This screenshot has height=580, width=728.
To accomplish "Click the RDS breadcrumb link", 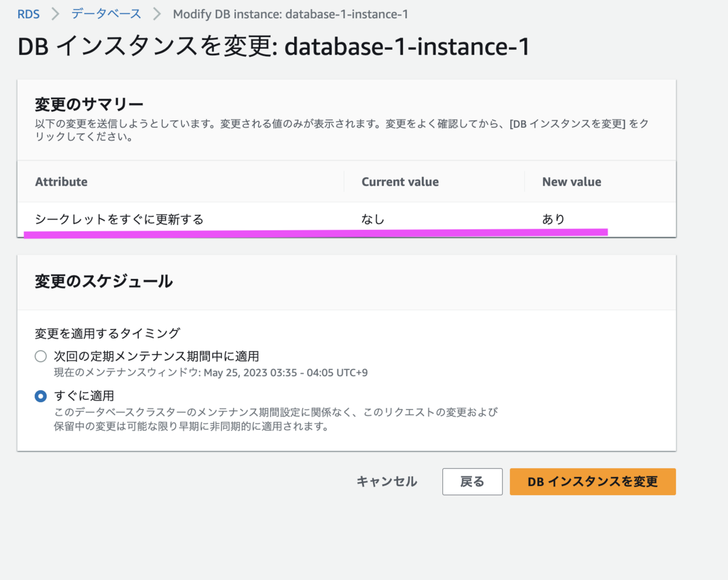I will click(x=29, y=14).
